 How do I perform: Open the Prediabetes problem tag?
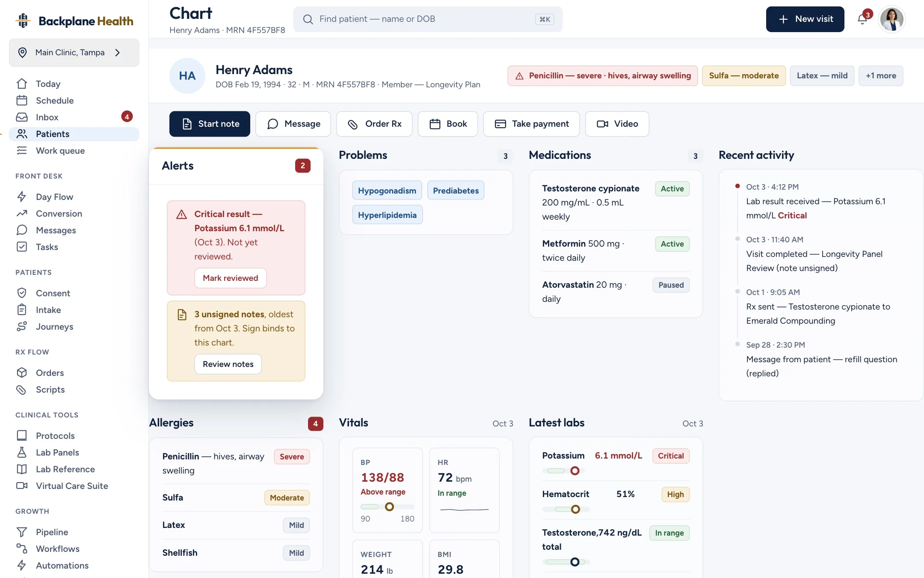pyautogui.click(x=456, y=191)
